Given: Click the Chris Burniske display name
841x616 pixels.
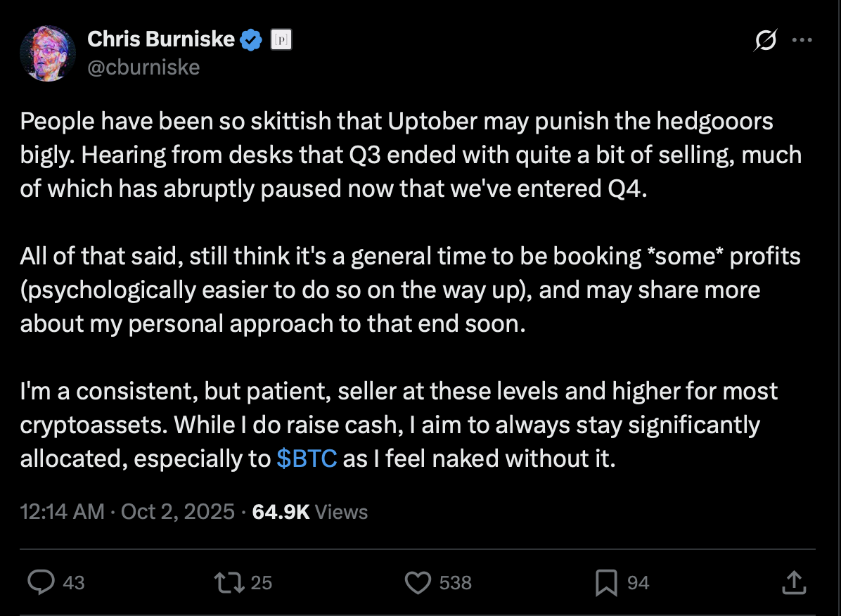Looking at the screenshot, I should point(160,39).
